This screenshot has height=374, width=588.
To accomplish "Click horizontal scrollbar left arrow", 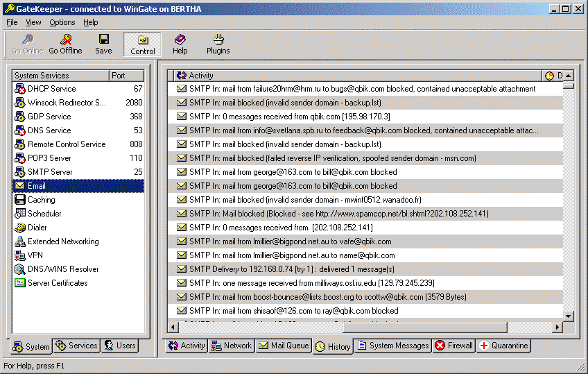I will click(173, 327).
